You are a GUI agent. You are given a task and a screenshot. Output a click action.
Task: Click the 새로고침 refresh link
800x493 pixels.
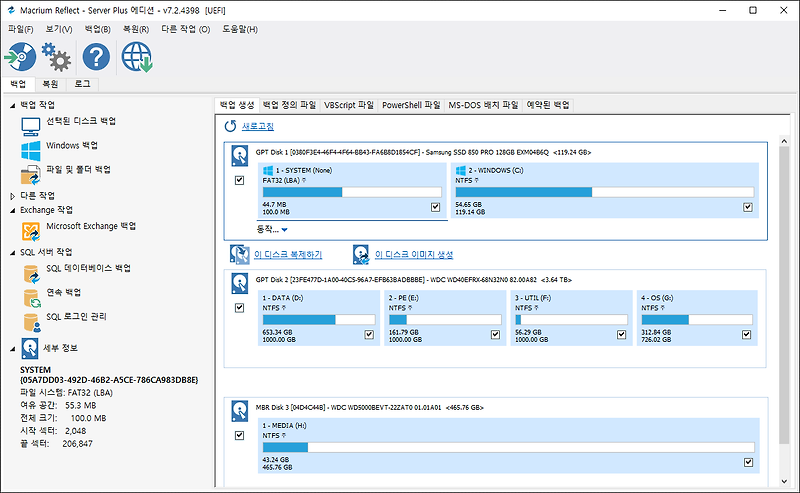pyautogui.click(x=258, y=126)
